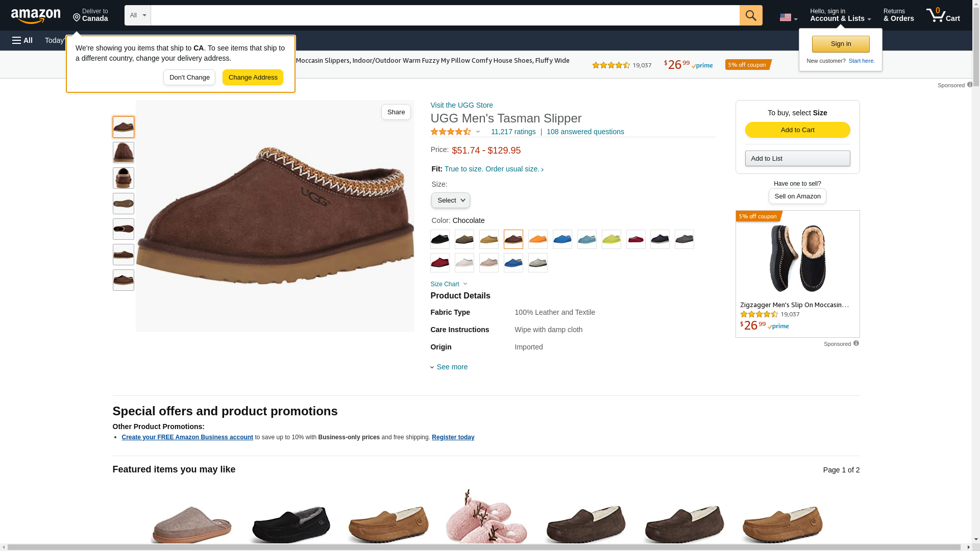Open the All hamburger menu
980x551 pixels.
point(22,40)
